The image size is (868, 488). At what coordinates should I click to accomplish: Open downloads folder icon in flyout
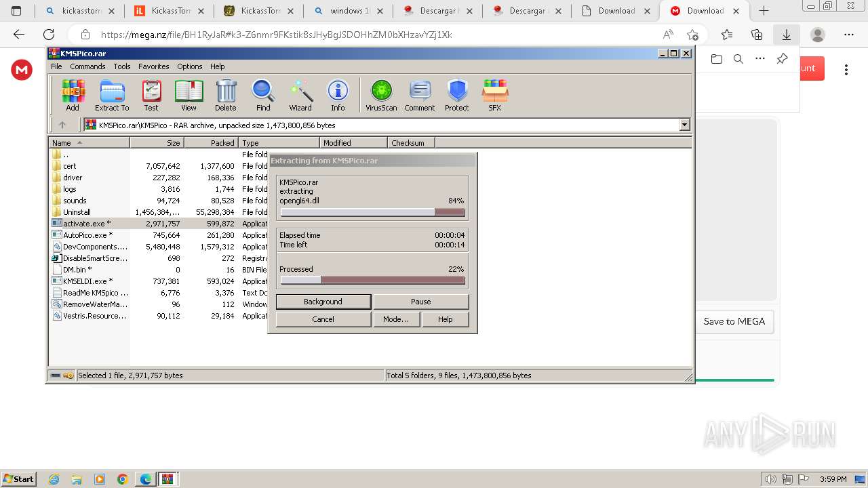tap(717, 59)
